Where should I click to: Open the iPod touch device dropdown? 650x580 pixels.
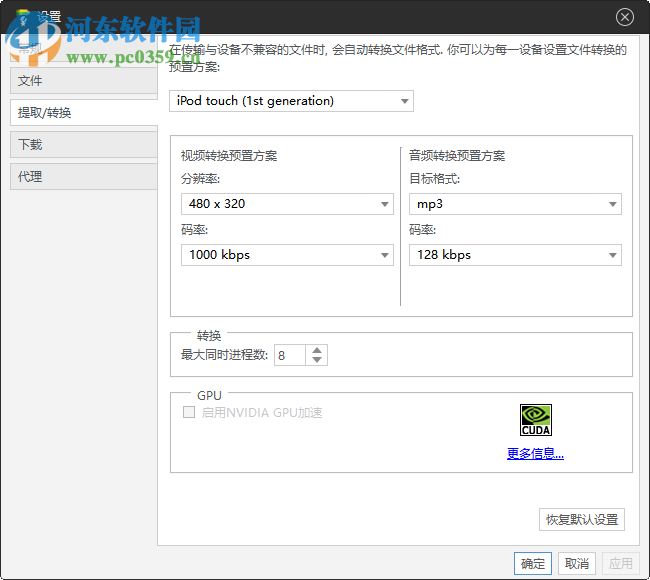pos(291,101)
